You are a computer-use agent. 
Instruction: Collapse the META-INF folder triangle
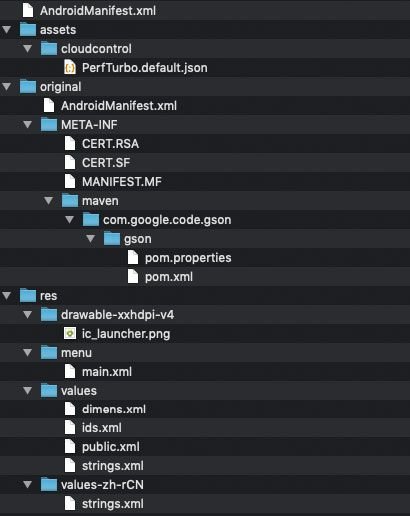point(28,125)
